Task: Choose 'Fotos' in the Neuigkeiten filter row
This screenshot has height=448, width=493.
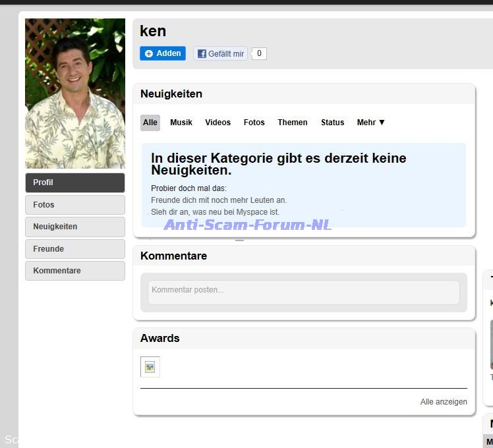Action: coord(254,123)
